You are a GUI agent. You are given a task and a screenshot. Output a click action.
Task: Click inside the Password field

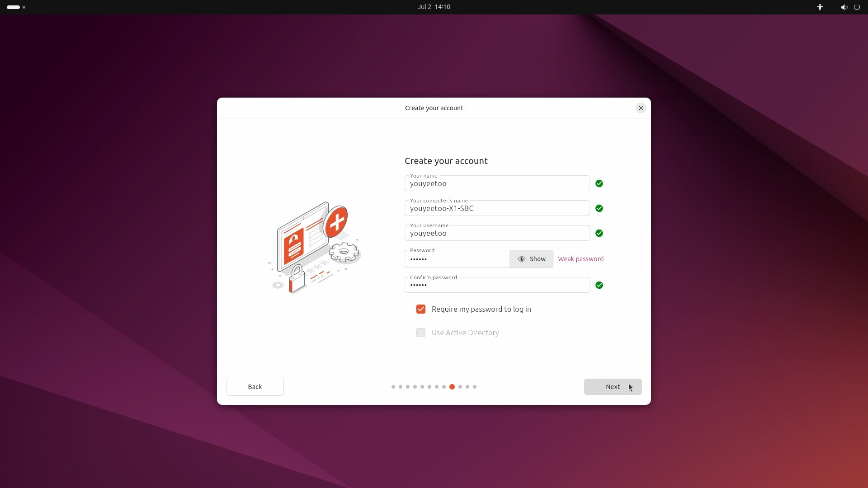click(457, 259)
